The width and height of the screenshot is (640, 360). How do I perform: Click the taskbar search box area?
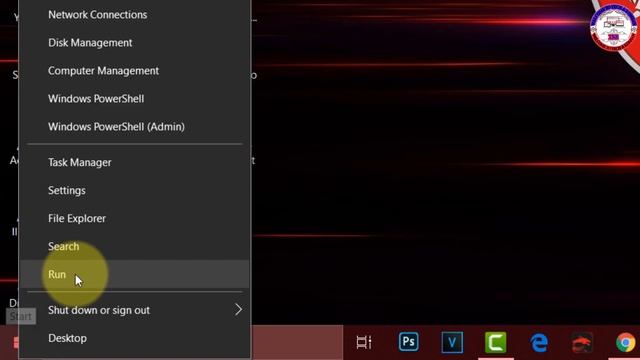(x=297, y=342)
